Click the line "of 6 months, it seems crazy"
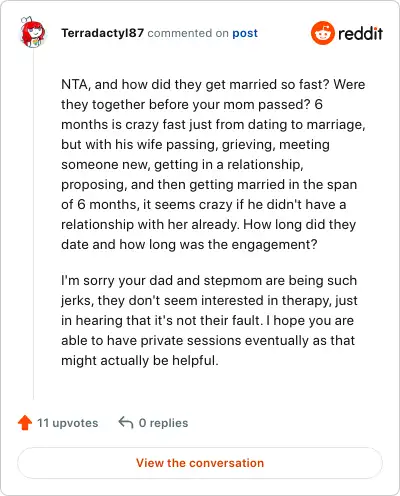Viewport: 400px width, 496px height. [204, 204]
